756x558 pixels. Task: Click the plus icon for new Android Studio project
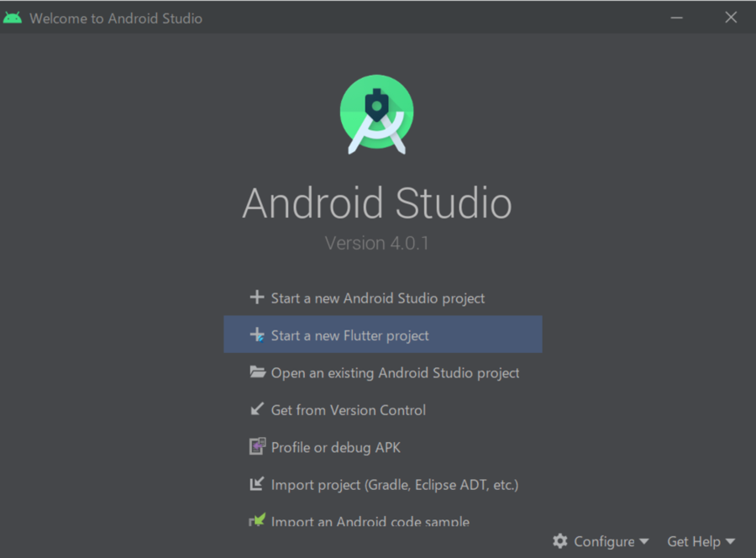[x=257, y=297]
